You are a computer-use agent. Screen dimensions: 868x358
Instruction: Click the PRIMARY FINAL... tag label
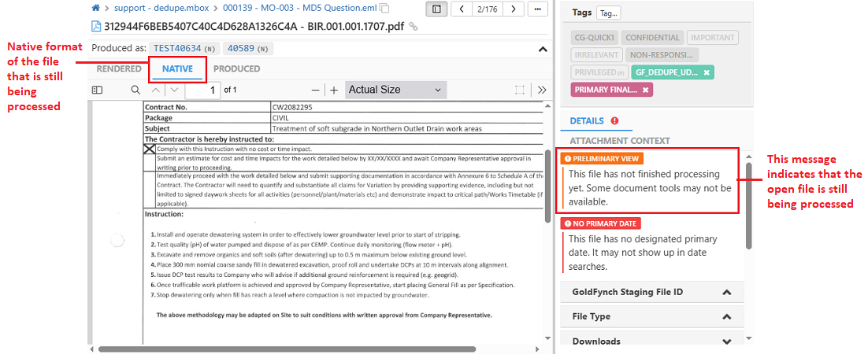click(x=606, y=90)
